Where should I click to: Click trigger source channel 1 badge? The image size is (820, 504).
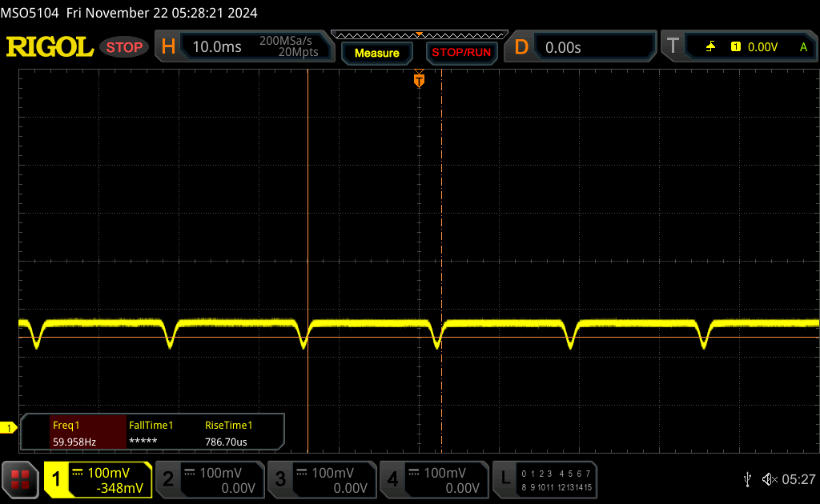pos(736,47)
